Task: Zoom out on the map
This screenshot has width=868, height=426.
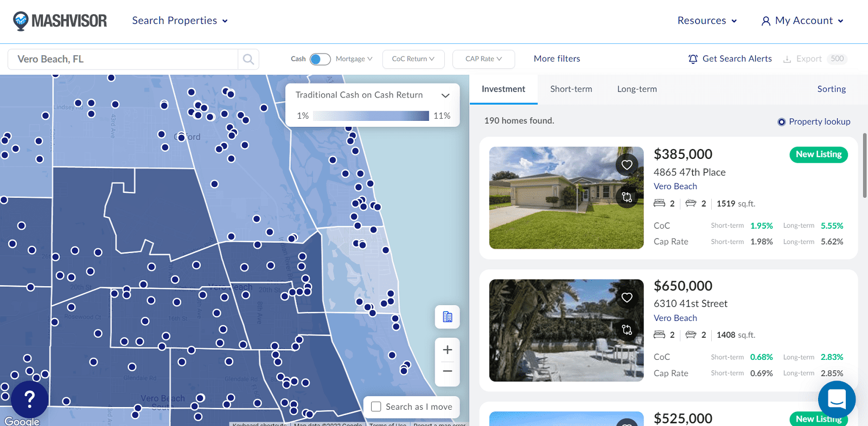Action: [448, 372]
